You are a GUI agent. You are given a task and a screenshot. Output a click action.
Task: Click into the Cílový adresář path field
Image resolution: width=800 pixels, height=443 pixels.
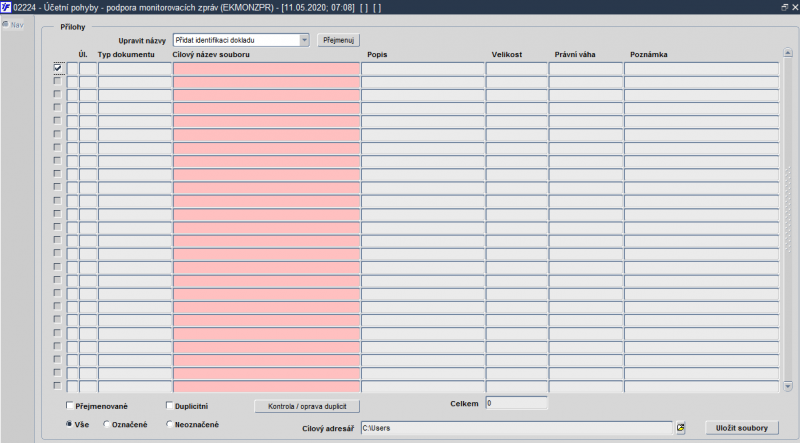(517, 428)
